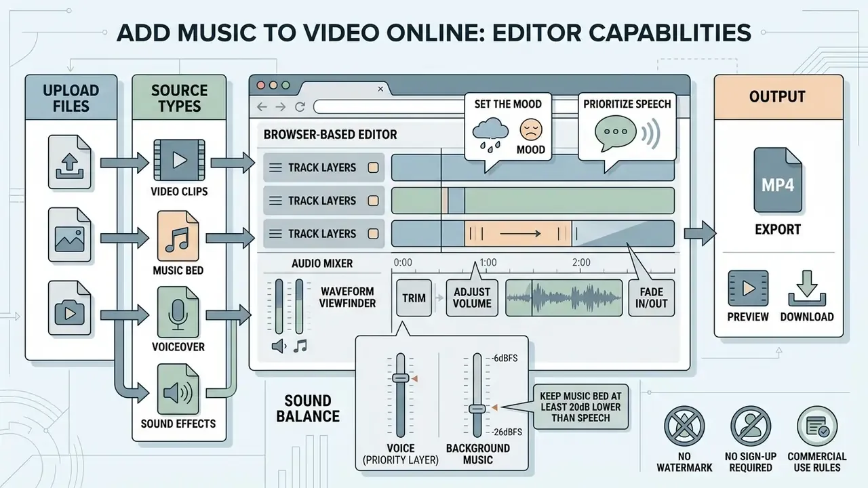Click the MP4 Export file icon
The image size is (868, 488).
click(x=778, y=182)
